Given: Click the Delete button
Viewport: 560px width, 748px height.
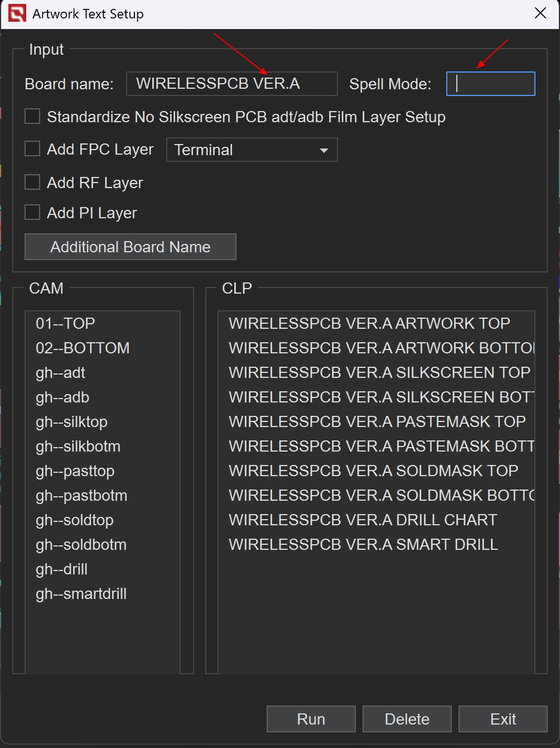Looking at the screenshot, I should [407, 719].
